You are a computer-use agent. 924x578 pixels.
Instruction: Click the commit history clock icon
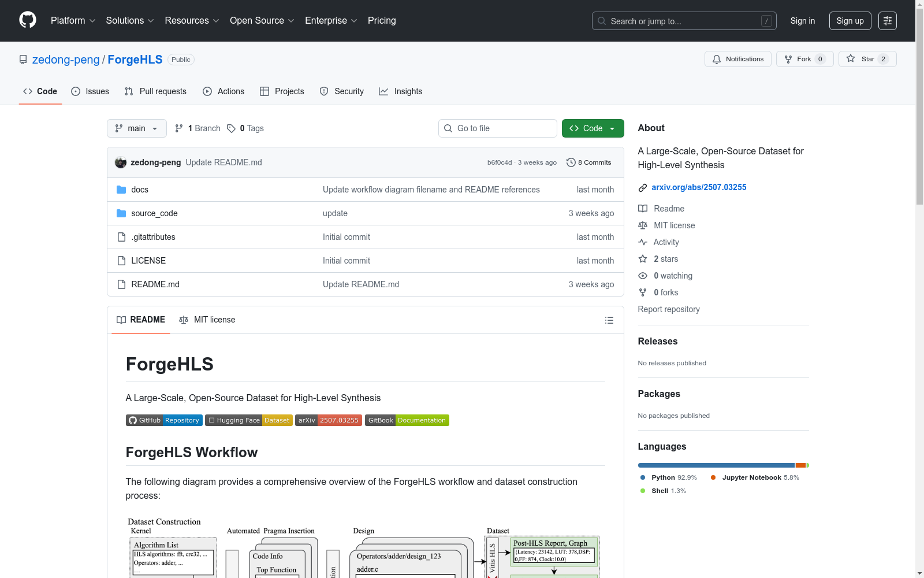pos(571,162)
